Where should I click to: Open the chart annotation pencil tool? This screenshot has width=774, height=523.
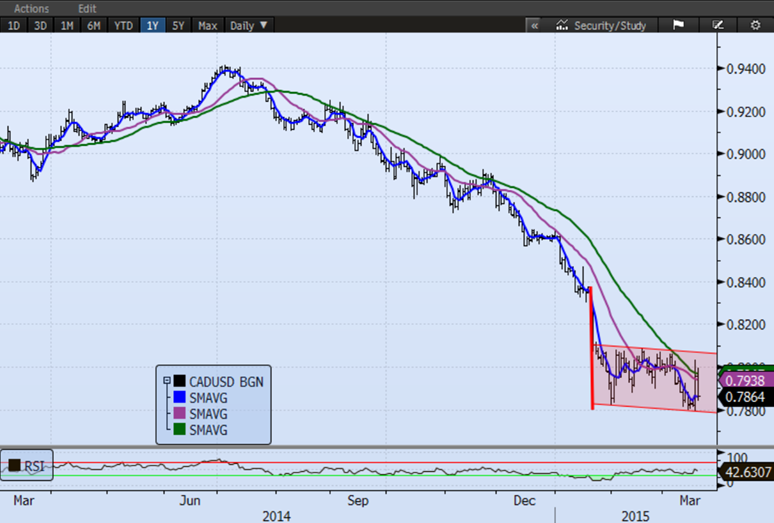716,25
